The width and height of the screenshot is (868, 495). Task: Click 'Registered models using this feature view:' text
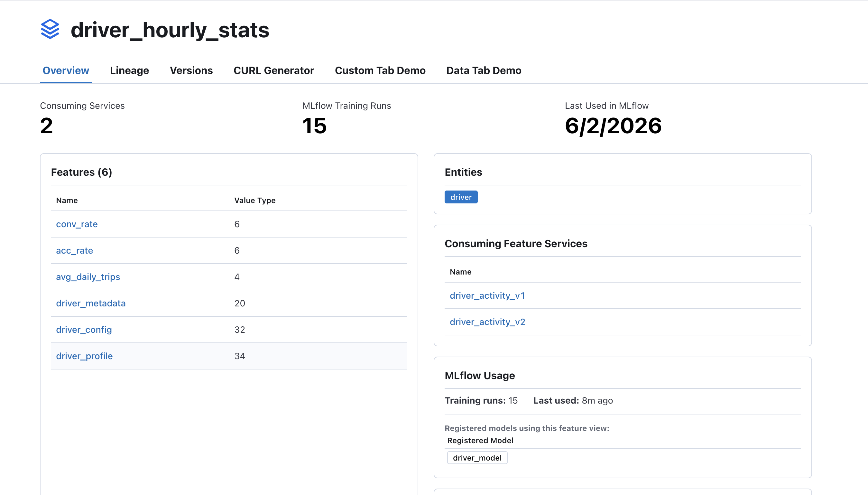coord(527,428)
